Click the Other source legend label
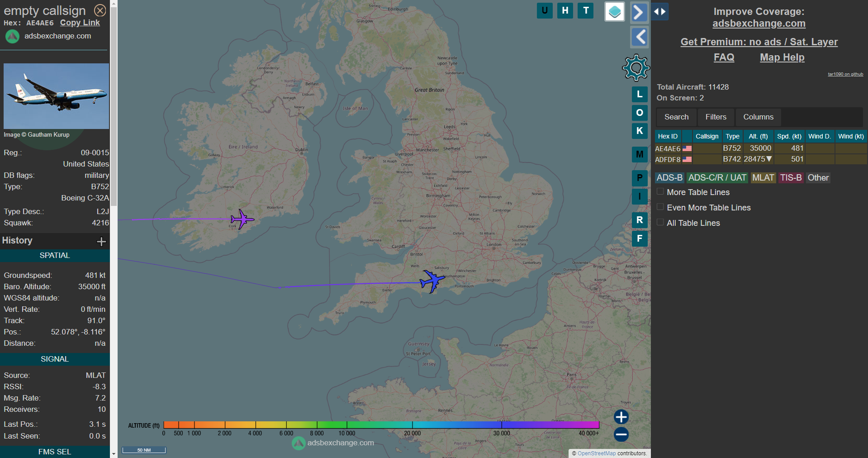This screenshot has width=868, height=458. [818, 178]
